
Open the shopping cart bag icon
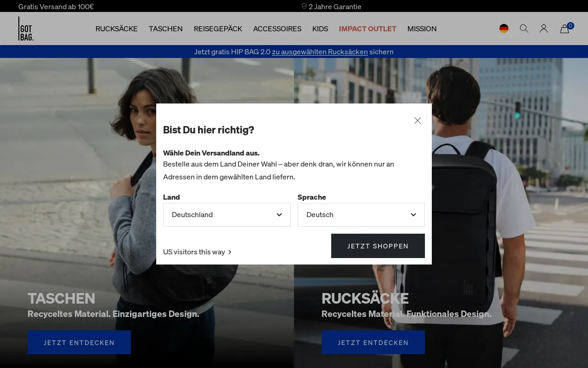point(565,29)
